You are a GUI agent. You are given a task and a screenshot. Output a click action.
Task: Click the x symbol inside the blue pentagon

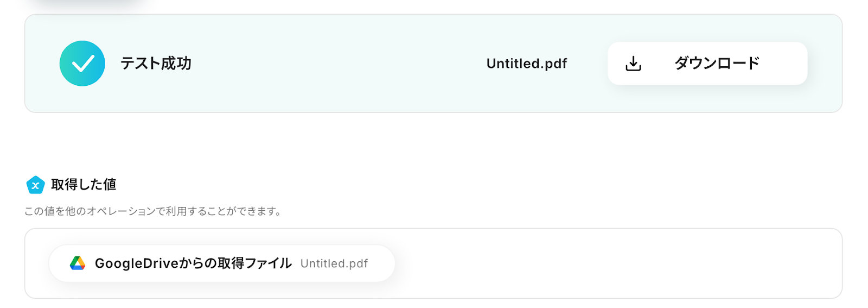tap(35, 186)
